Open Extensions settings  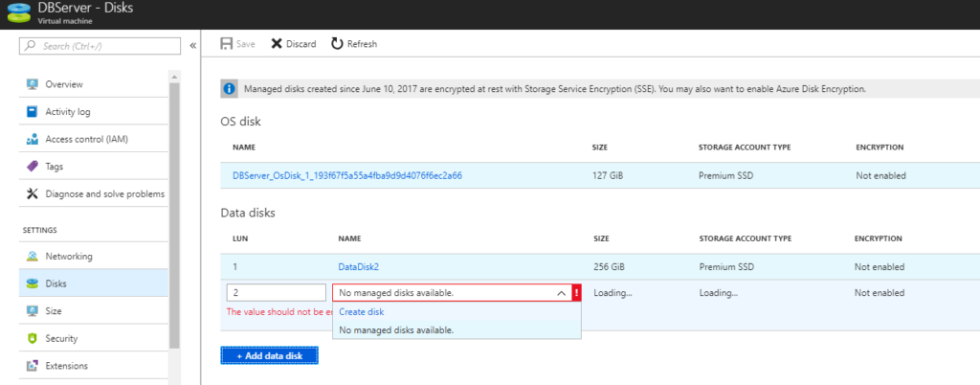point(95,366)
